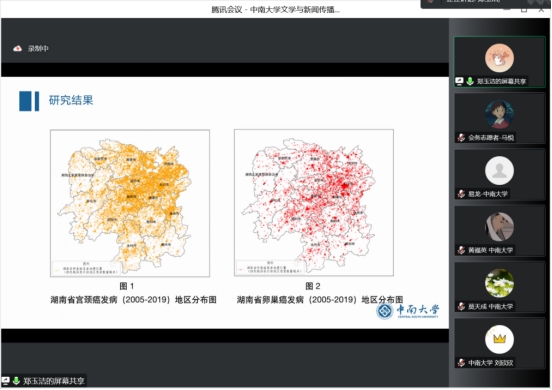Click muted microphone icon beside 中南大学 刘欣欣
This screenshot has width=552, height=390.
click(x=462, y=363)
